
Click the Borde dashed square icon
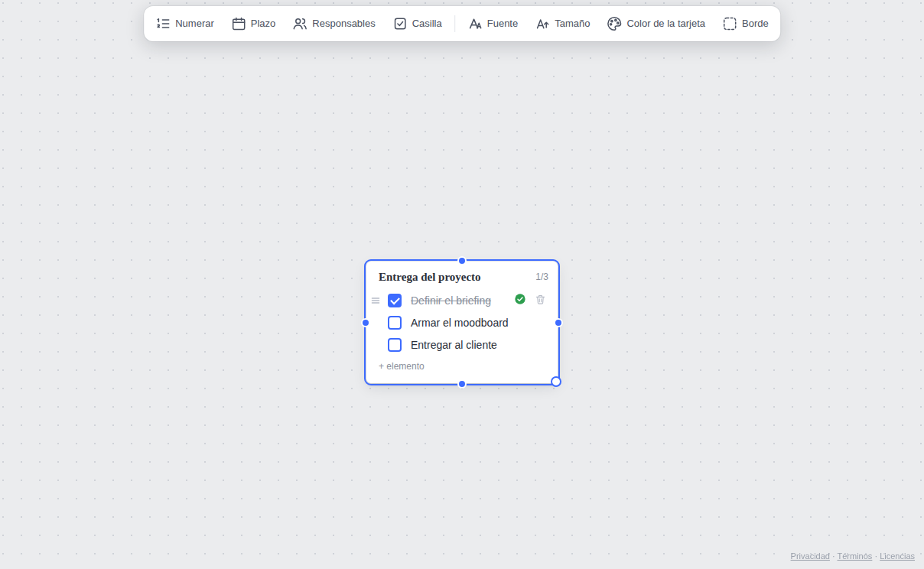(x=730, y=24)
